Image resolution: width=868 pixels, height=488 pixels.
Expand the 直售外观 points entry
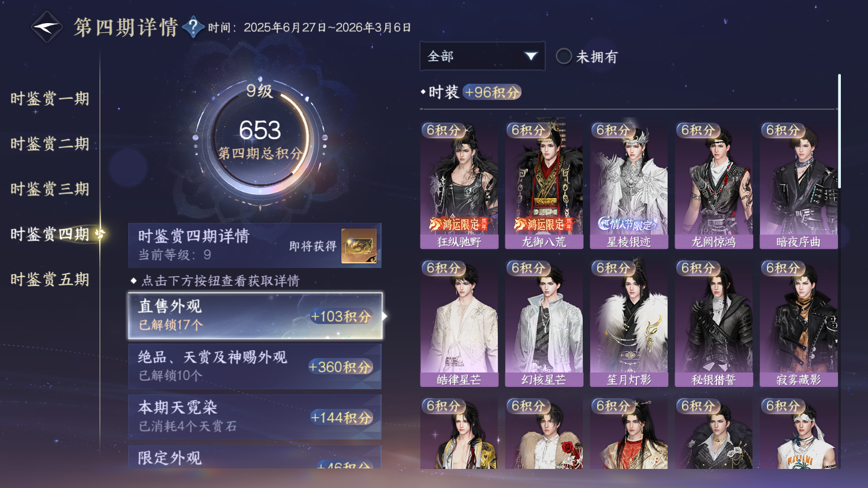(x=255, y=316)
